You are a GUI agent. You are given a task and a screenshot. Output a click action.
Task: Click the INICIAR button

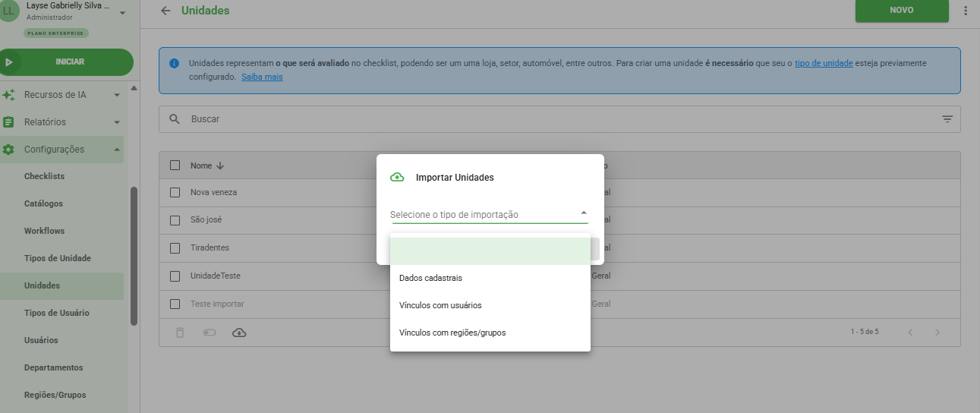[x=67, y=62]
